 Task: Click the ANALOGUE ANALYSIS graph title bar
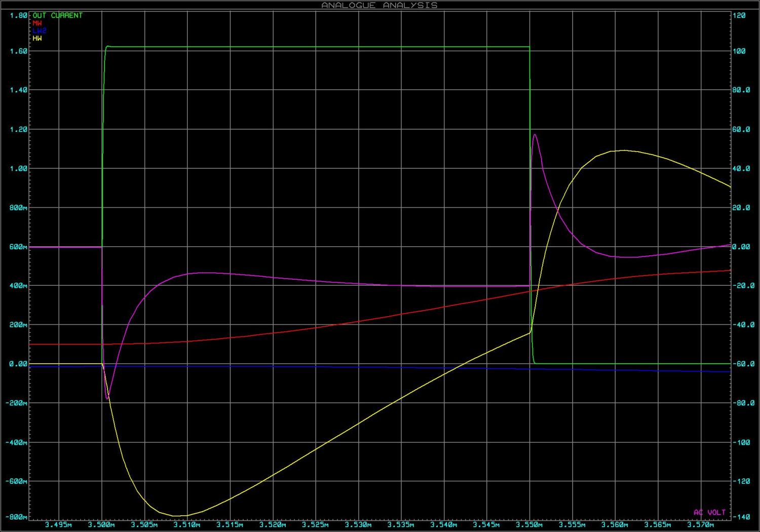[379, 5]
